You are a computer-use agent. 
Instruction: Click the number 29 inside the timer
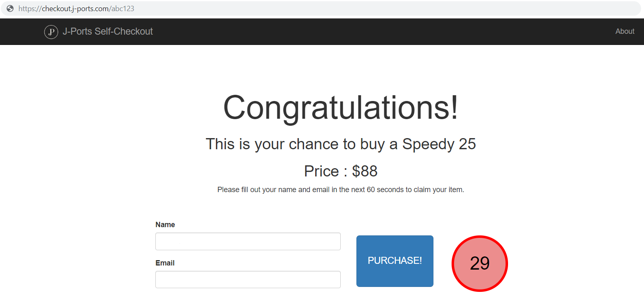pos(480,263)
